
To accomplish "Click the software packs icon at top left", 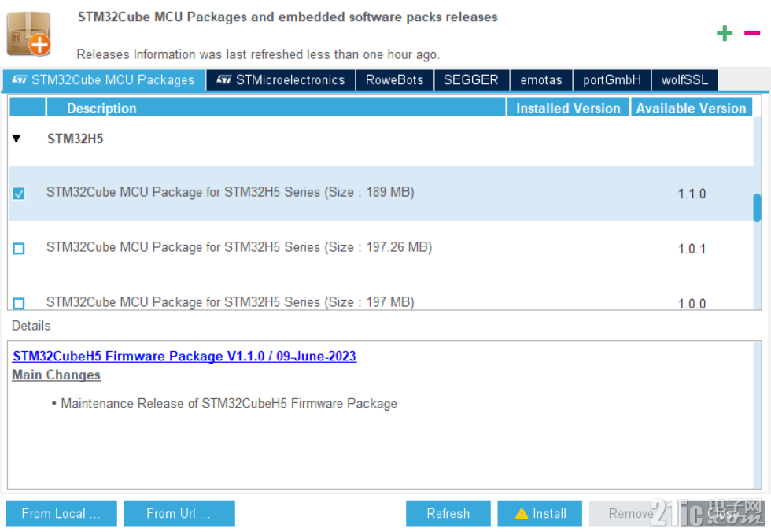I will click(x=28, y=34).
